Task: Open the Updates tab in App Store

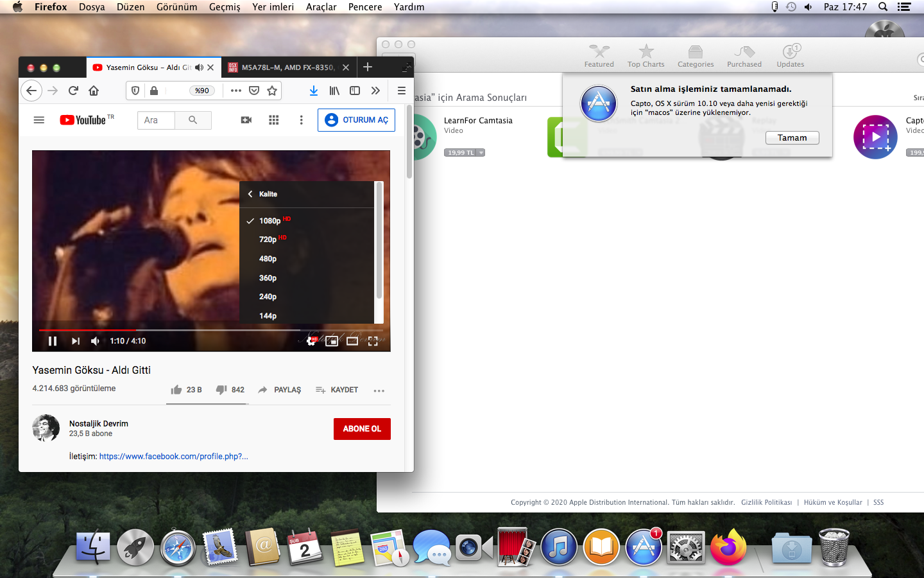Action: [790, 56]
